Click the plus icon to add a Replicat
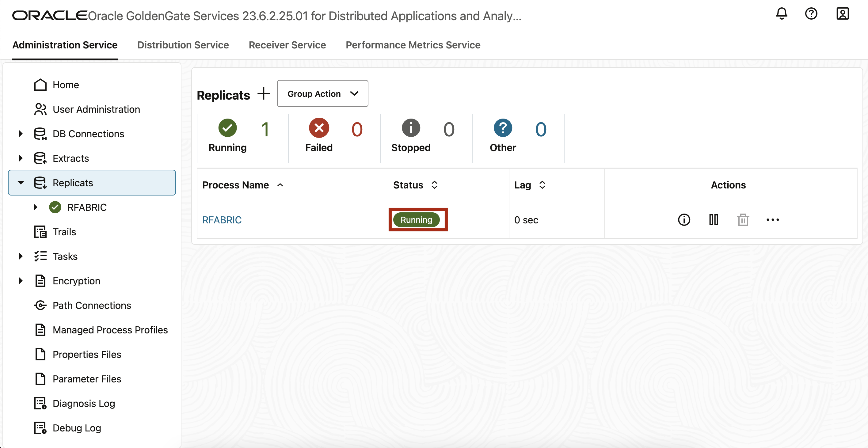 tap(264, 94)
